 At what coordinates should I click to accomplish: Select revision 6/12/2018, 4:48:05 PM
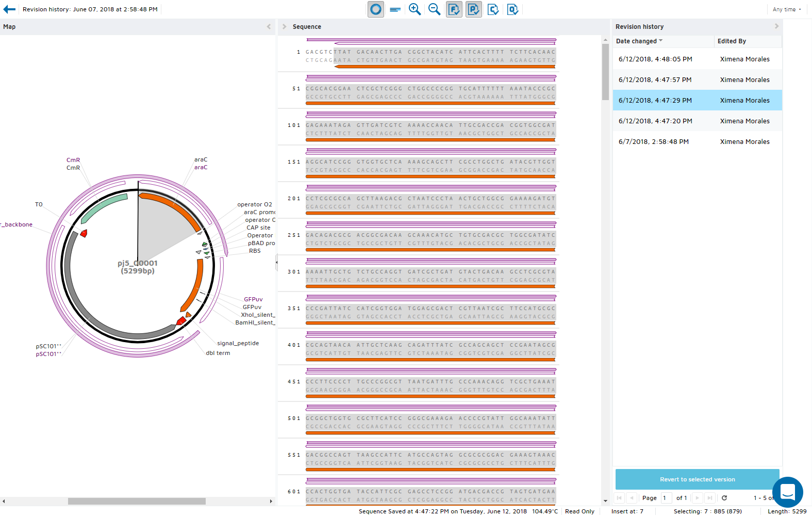coord(697,59)
